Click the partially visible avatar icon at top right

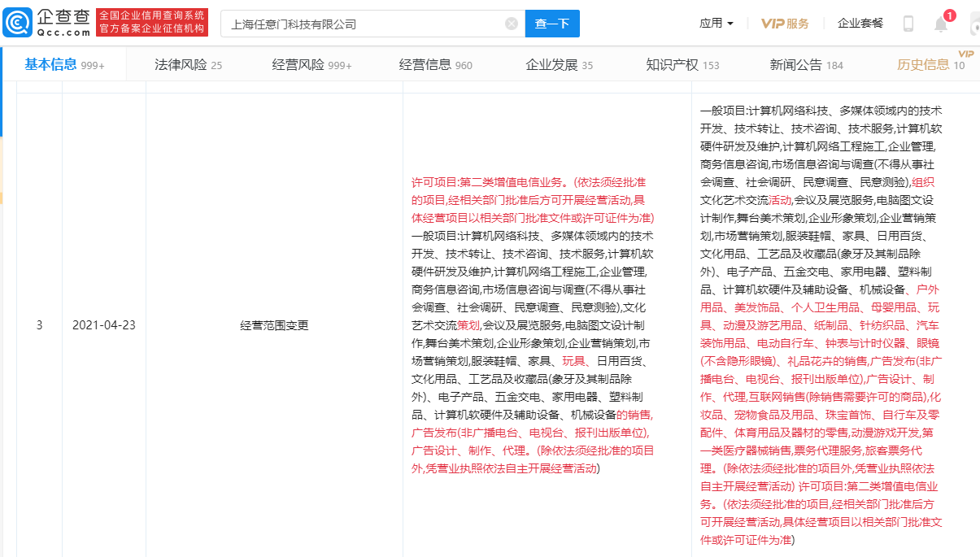pyautogui.click(x=974, y=24)
